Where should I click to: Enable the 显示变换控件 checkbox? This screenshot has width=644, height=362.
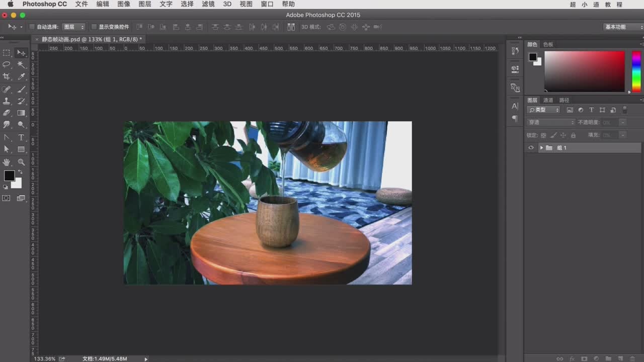point(94,27)
